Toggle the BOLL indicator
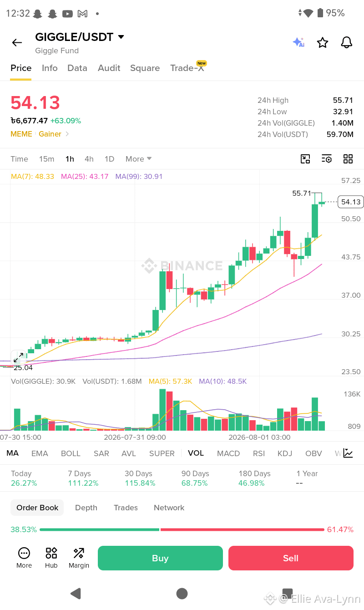This screenshot has height=610, width=364. (71, 453)
